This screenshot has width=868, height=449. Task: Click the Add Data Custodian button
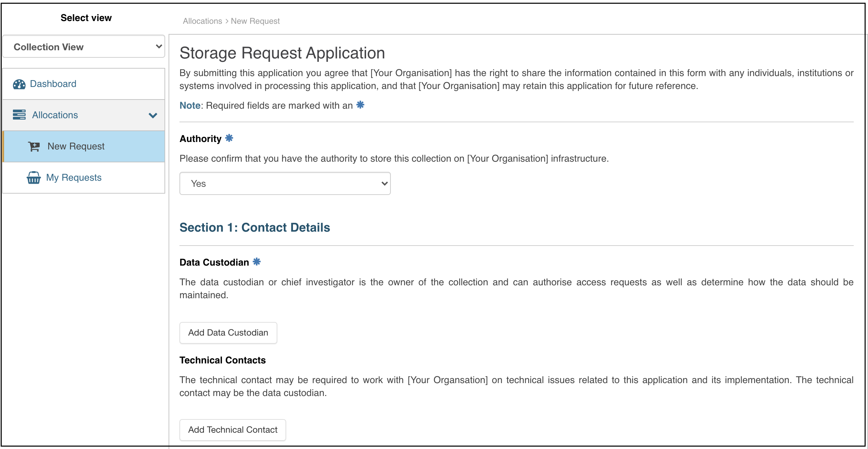pyautogui.click(x=228, y=333)
